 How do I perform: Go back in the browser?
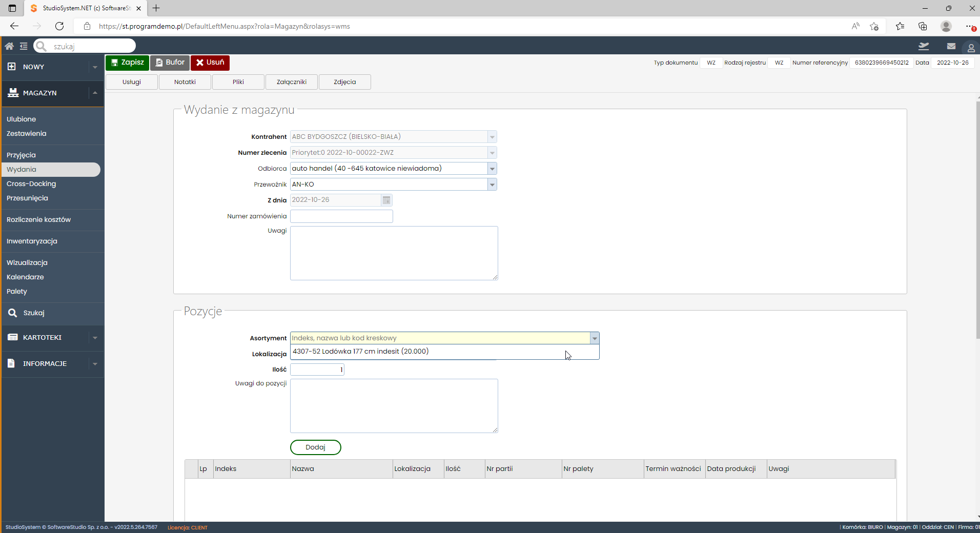click(14, 26)
